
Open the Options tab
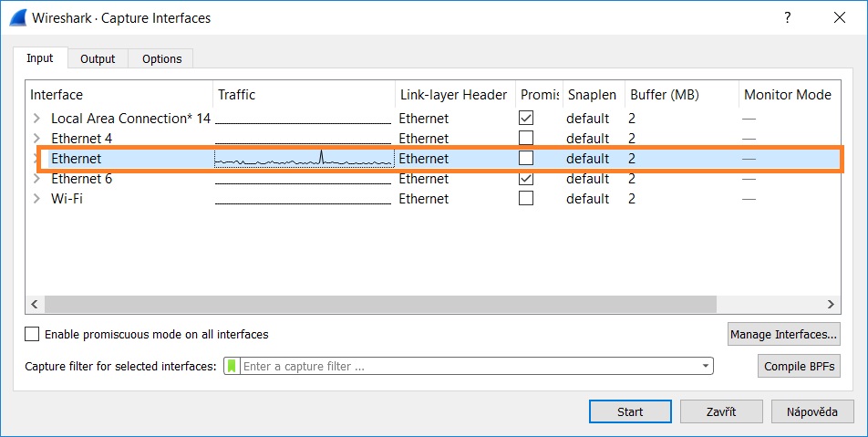tap(161, 58)
